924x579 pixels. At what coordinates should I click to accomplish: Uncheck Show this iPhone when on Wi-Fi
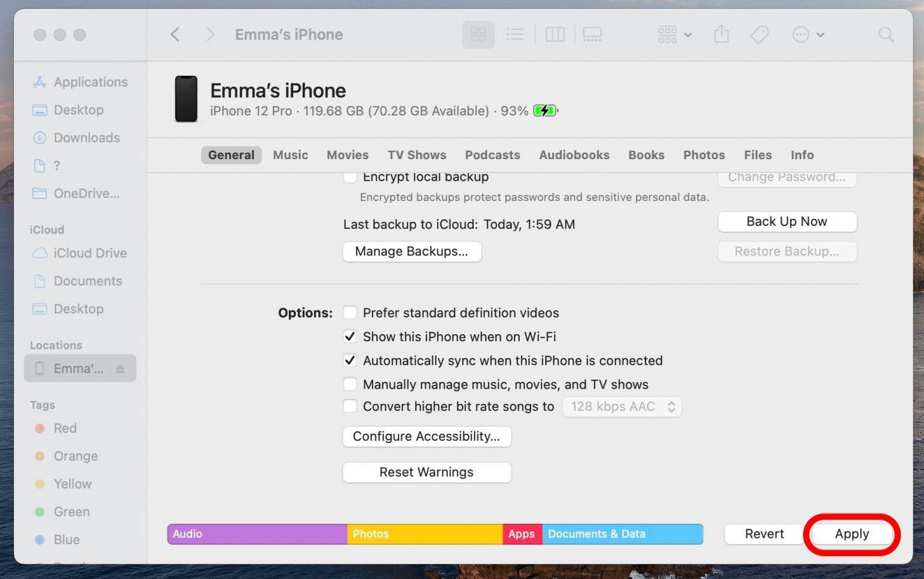coord(350,337)
